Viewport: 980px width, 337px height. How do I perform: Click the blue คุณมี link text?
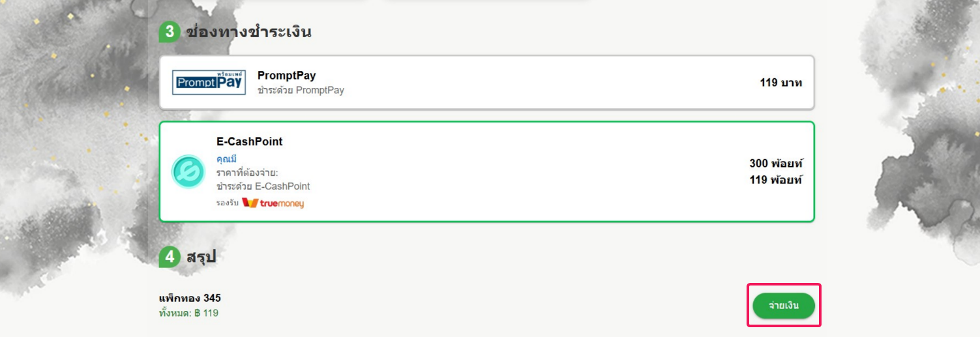[x=226, y=159]
